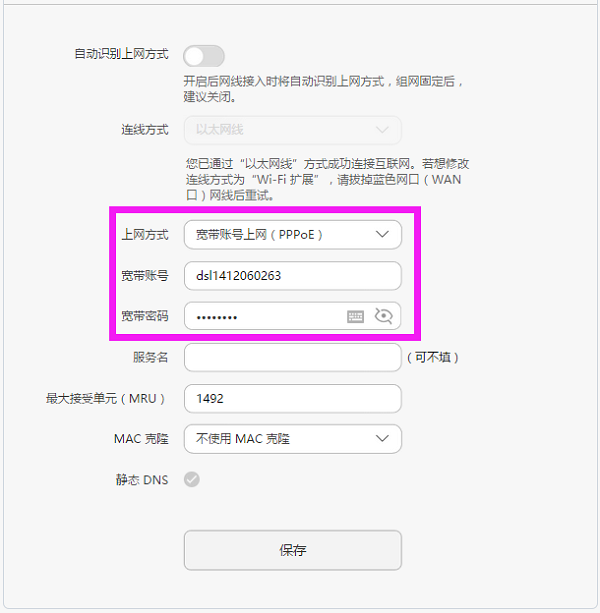
Task: Show the broadband password with eye icon
Action: pyautogui.click(x=384, y=316)
